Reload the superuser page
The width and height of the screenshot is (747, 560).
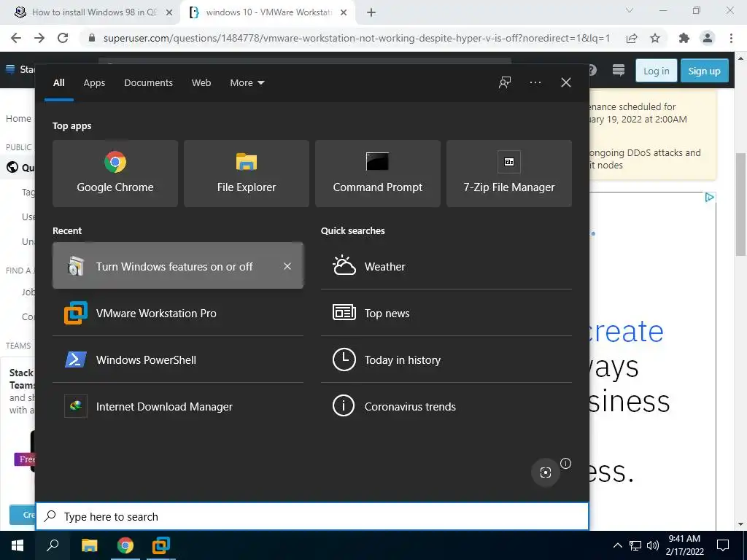coord(63,38)
